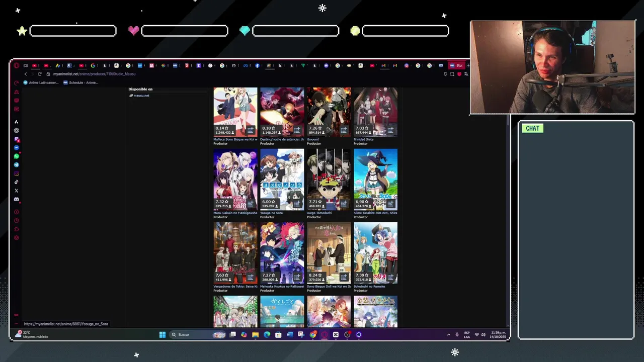Open File Explorer from the taskbar
This screenshot has width=644, height=362.
pos(256,334)
